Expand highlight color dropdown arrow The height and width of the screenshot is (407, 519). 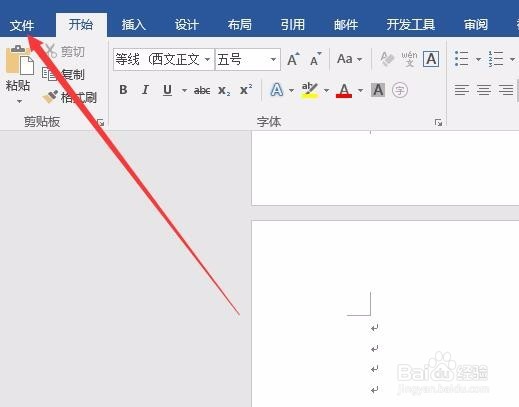pyautogui.click(x=327, y=90)
